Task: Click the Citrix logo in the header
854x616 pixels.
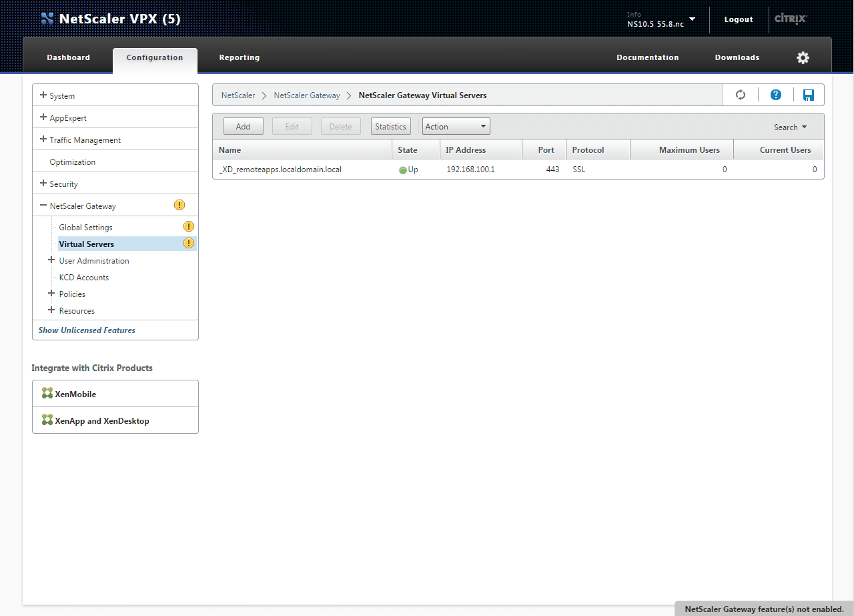Action: click(x=790, y=19)
